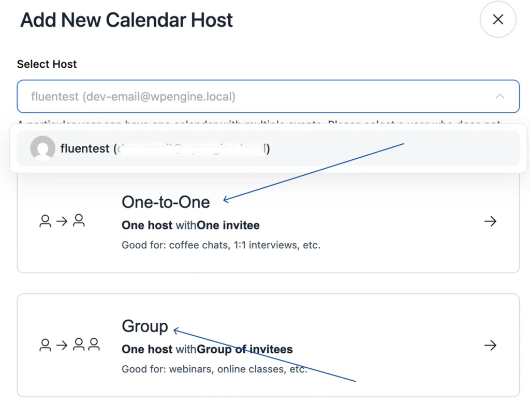Click 'One host withOne invitee' text
Viewport: 530px width, 420px height.
click(x=190, y=226)
